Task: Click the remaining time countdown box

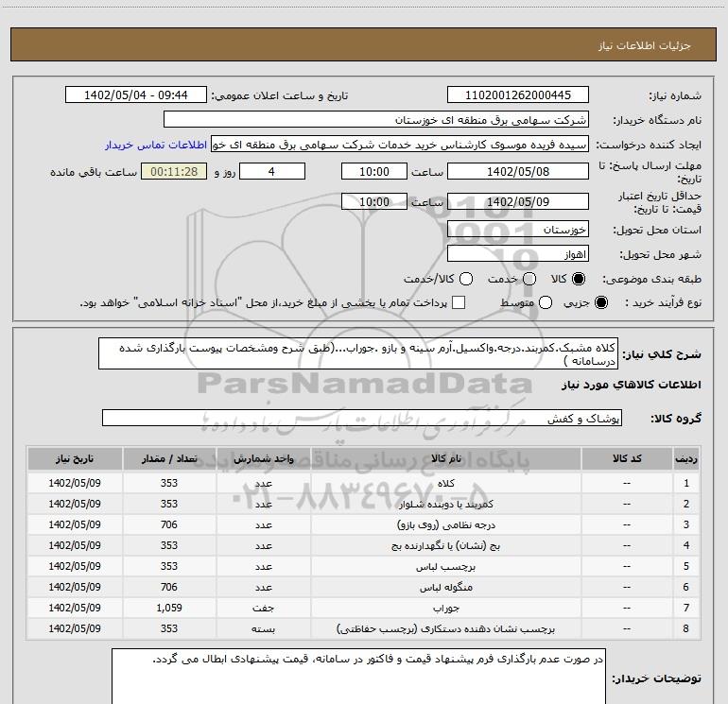Action: pos(172,172)
